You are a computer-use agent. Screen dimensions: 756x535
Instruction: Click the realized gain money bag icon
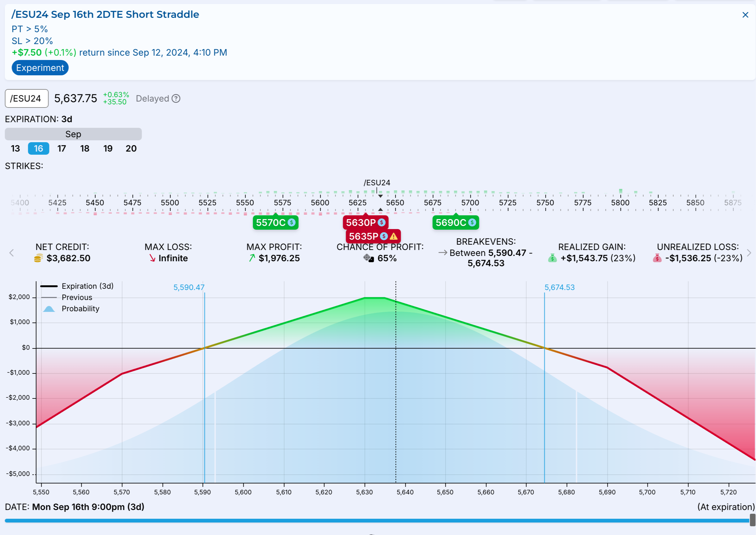[552, 258]
